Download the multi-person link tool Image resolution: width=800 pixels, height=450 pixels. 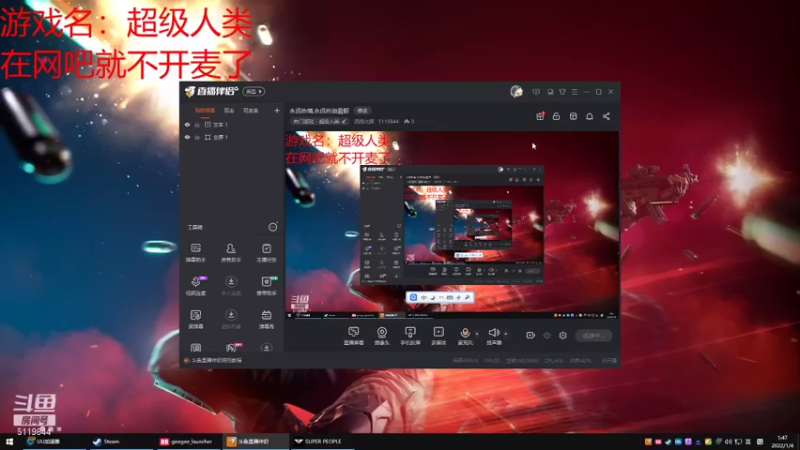[x=231, y=286]
